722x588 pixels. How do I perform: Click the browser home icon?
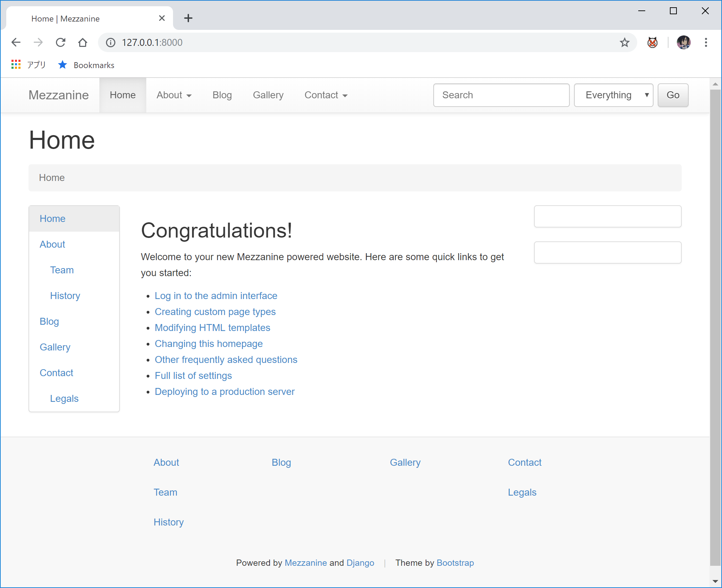(83, 42)
